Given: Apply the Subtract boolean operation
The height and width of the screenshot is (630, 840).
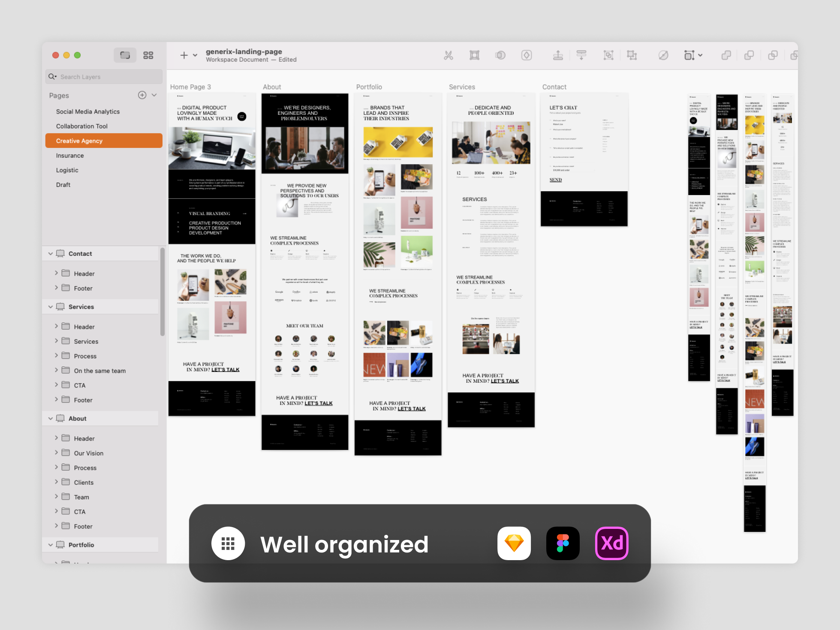Looking at the screenshot, I should (x=749, y=55).
